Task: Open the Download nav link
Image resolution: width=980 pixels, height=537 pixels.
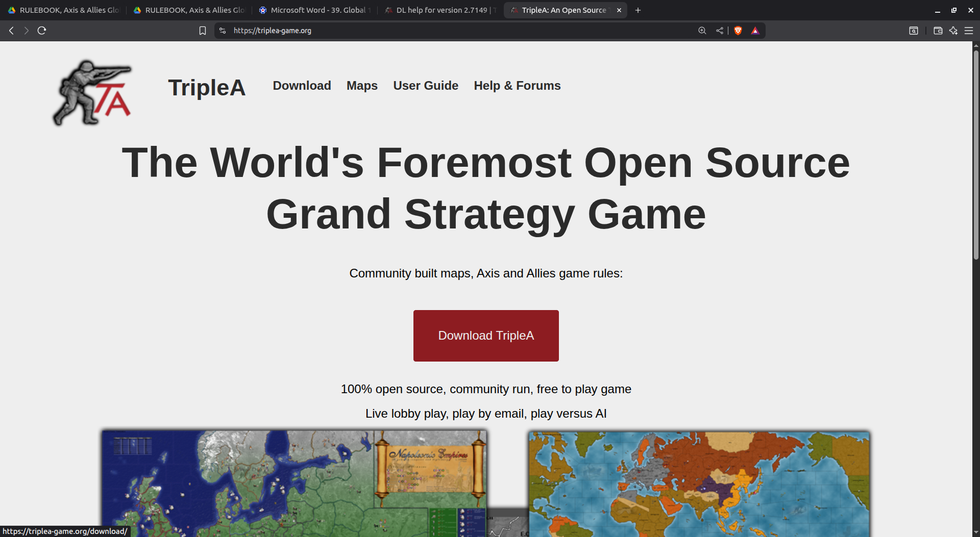Action: (x=302, y=86)
